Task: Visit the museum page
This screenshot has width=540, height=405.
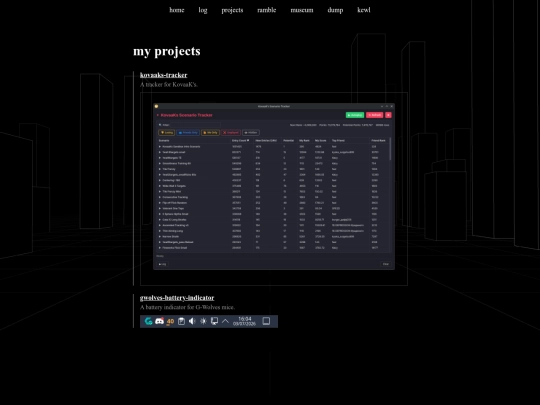Action: [302, 10]
